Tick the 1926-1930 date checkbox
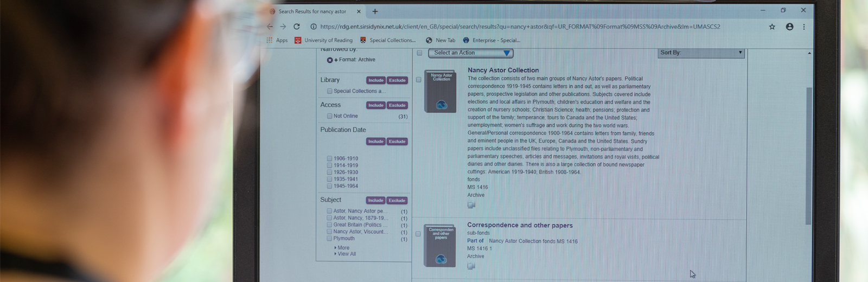Viewport: 868px width, 282px height. pos(329,172)
